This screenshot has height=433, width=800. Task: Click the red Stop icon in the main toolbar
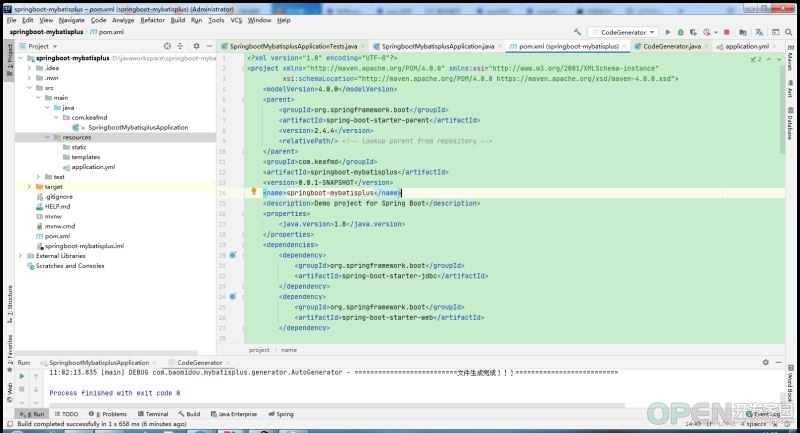point(727,32)
